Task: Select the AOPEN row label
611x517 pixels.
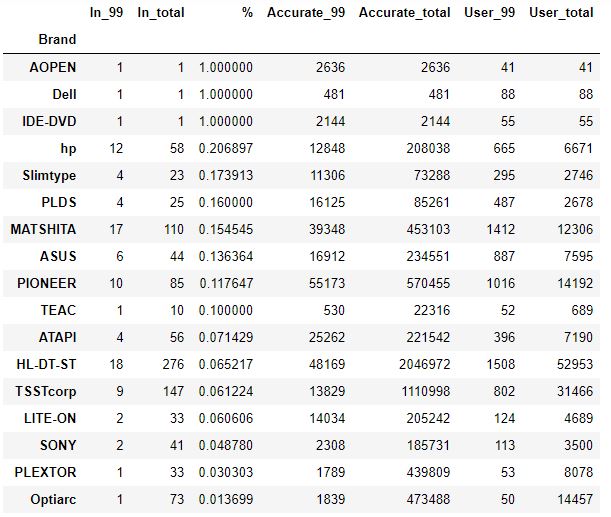Action: click(x=54, y=67)
